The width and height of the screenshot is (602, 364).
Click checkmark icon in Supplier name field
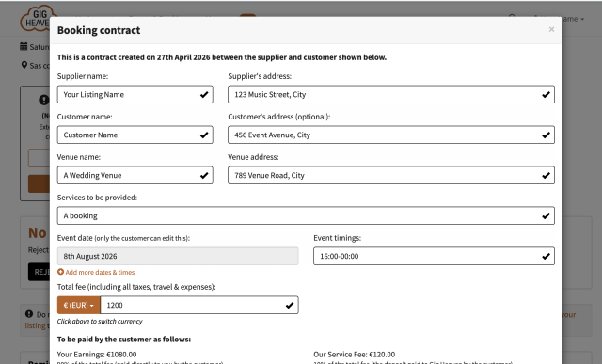204,94
